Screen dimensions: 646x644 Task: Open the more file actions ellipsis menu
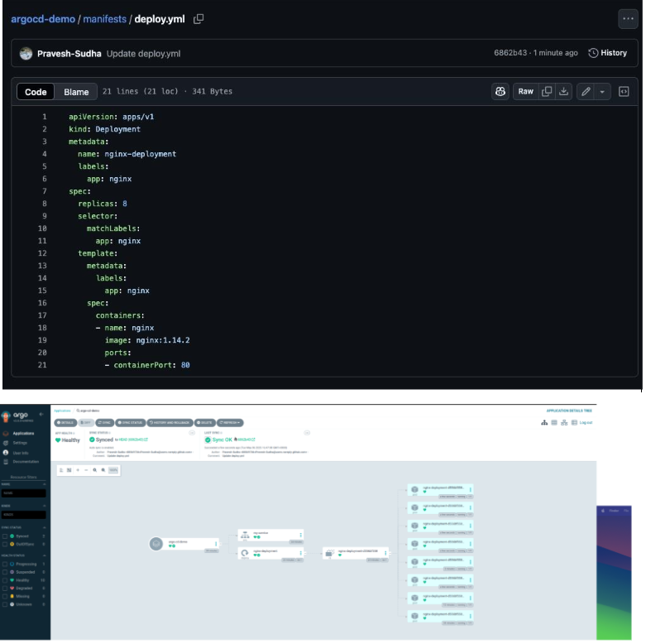coord(628,19)
